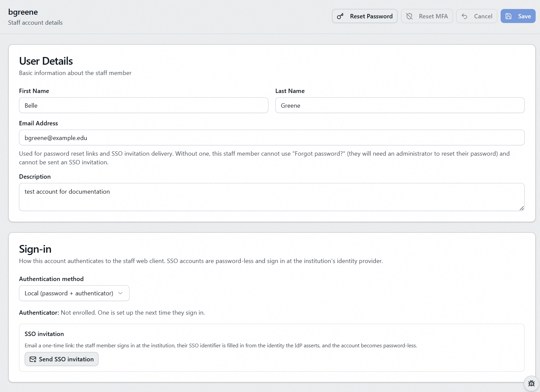Click the 'Last Name' label
Image resolution: width=540 pixels, height=392 pixels.
[x=290, y=91]
